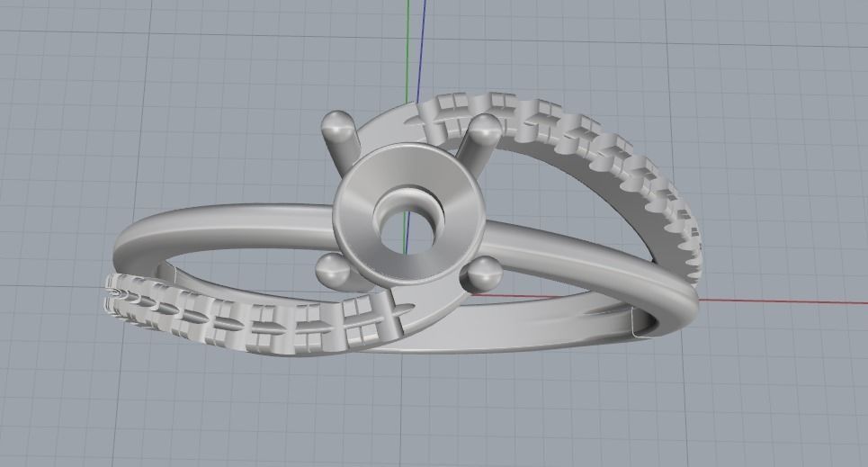Select the lower-right prong ball
868x467 pixels.
(x=481, y=274)
